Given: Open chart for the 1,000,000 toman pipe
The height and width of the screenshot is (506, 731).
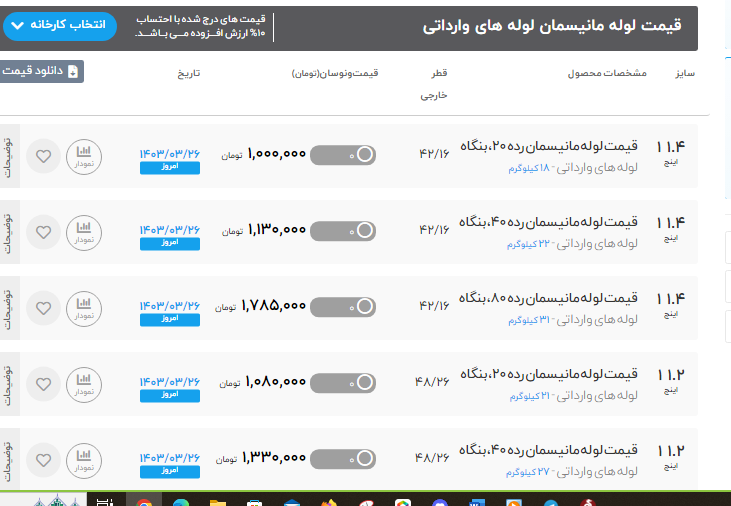Looking at the screenshot, I should tap(84, 155).
